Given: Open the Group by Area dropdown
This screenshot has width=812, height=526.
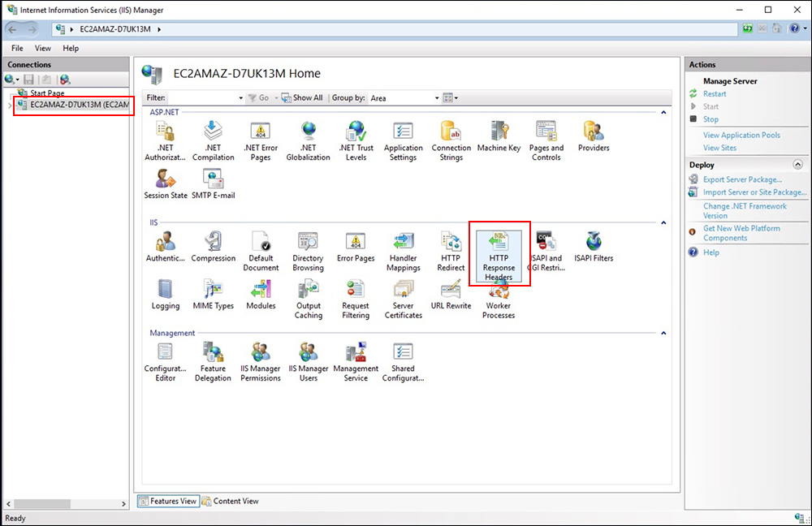Looking at the screenshot, I should pos(435,97).
